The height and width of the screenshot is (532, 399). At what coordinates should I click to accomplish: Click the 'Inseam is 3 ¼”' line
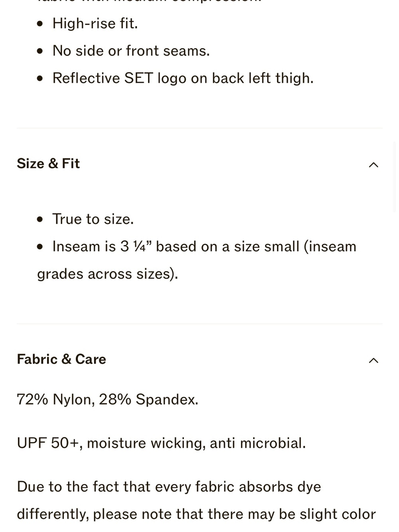point(204,247)
